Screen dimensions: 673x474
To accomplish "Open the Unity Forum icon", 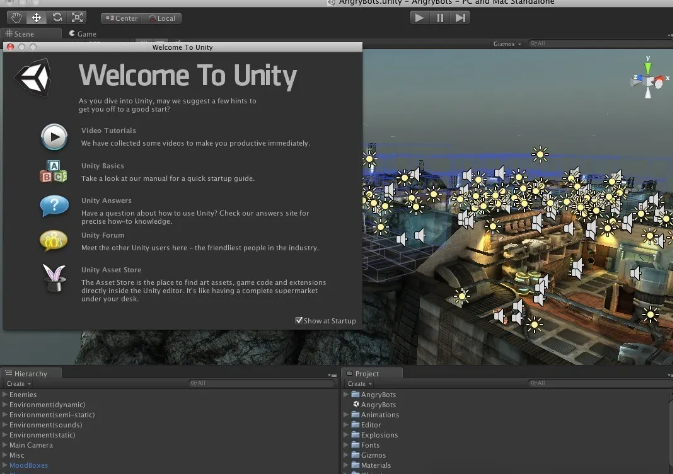I will pyautogui.click(x=54, y=240).
